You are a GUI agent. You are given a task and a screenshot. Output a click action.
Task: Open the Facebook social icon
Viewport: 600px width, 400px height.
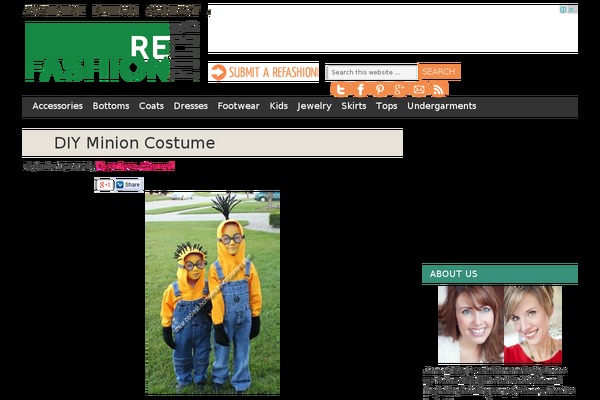tap(360, 90)
